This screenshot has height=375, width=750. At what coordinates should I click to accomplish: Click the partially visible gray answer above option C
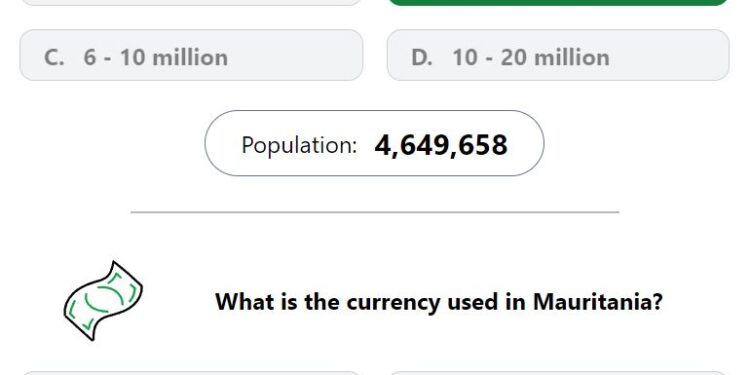pos(191,2)
